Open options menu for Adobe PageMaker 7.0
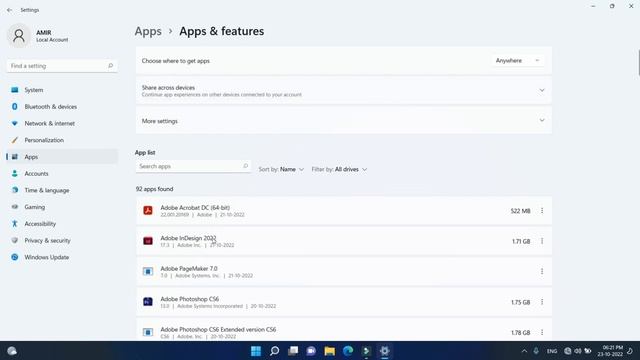 coord(542,271)
